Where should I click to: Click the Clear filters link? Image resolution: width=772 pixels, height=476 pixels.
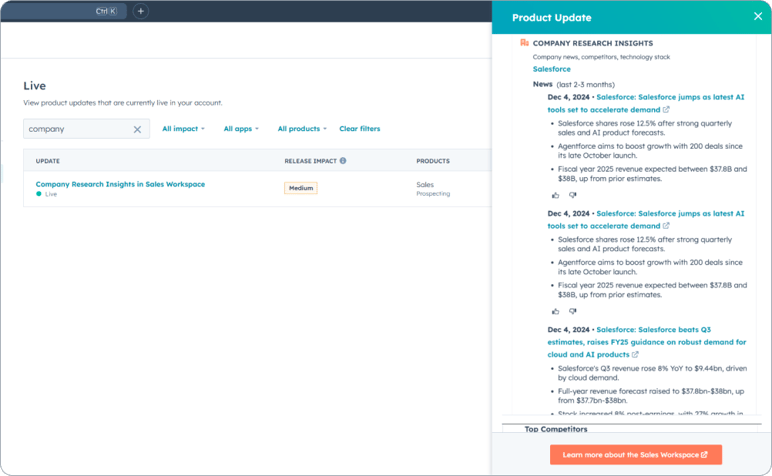[x=359, y=128]
